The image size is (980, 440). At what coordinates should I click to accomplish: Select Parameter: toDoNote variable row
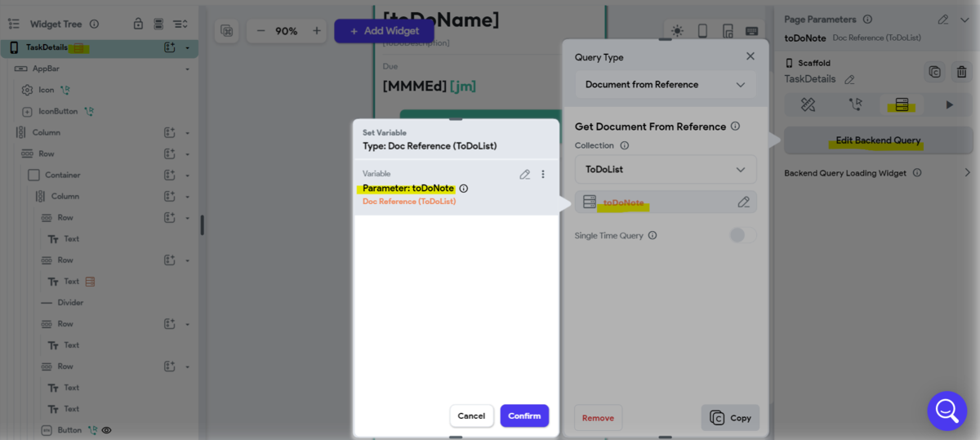456,188
